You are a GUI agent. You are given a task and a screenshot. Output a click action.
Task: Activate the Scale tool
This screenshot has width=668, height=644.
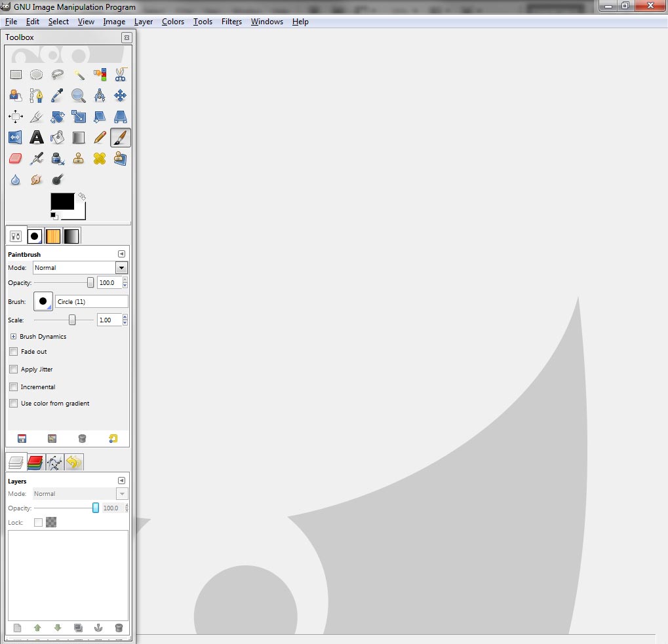tap(79, 116)
